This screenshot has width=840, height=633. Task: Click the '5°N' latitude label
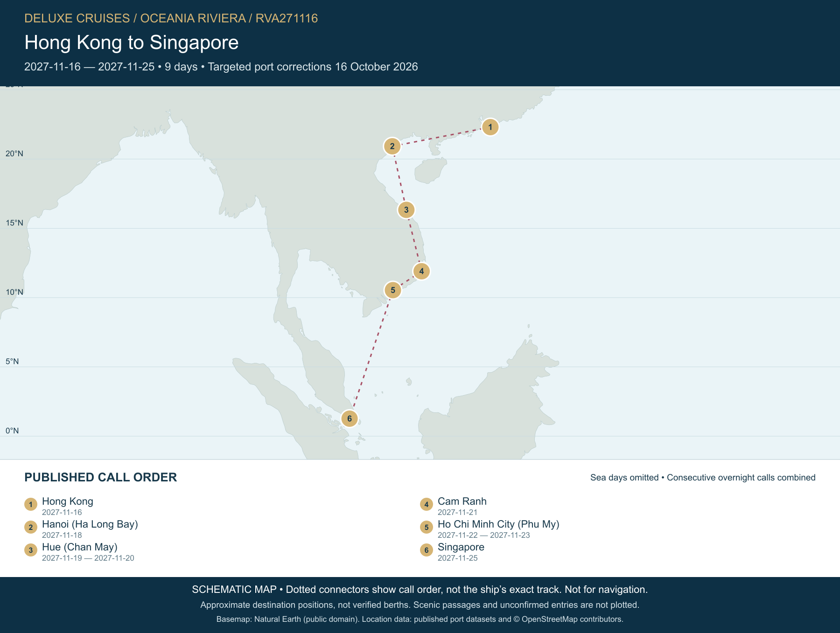tap(12, 362)
